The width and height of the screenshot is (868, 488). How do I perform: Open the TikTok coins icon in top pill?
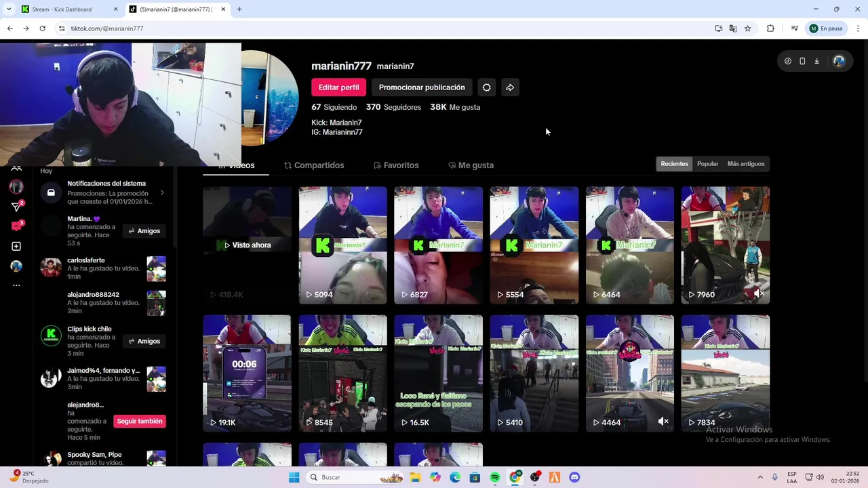[x=787, y=61]
